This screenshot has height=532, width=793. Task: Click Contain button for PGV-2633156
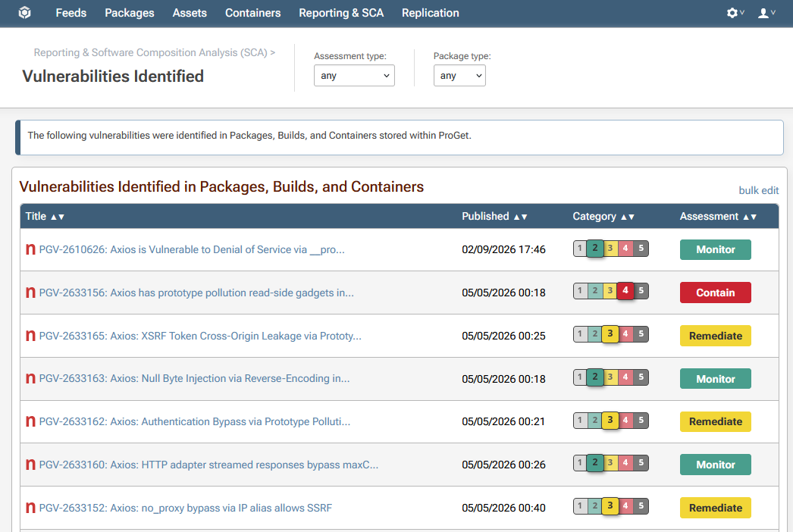coord(715,293)
